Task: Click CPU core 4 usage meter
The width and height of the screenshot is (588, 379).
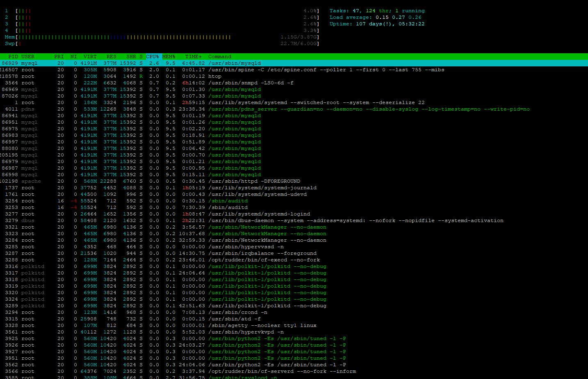Action: [162, 30]
